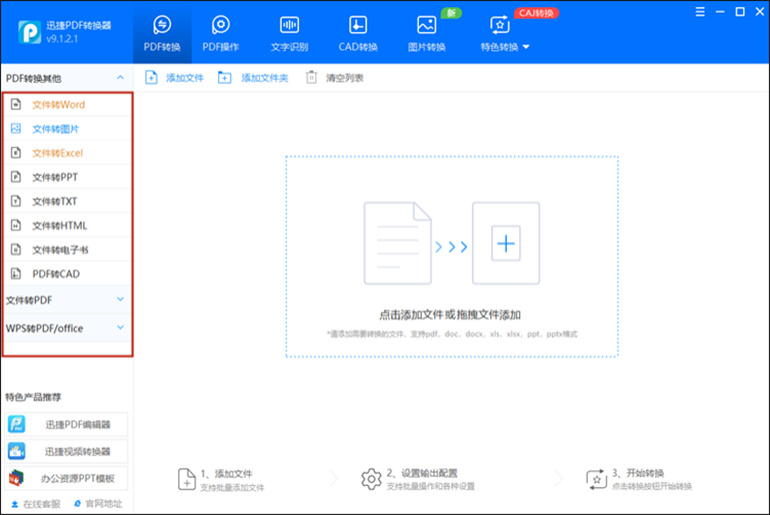Open the 文字识别 tab

(x=289, y=33)
